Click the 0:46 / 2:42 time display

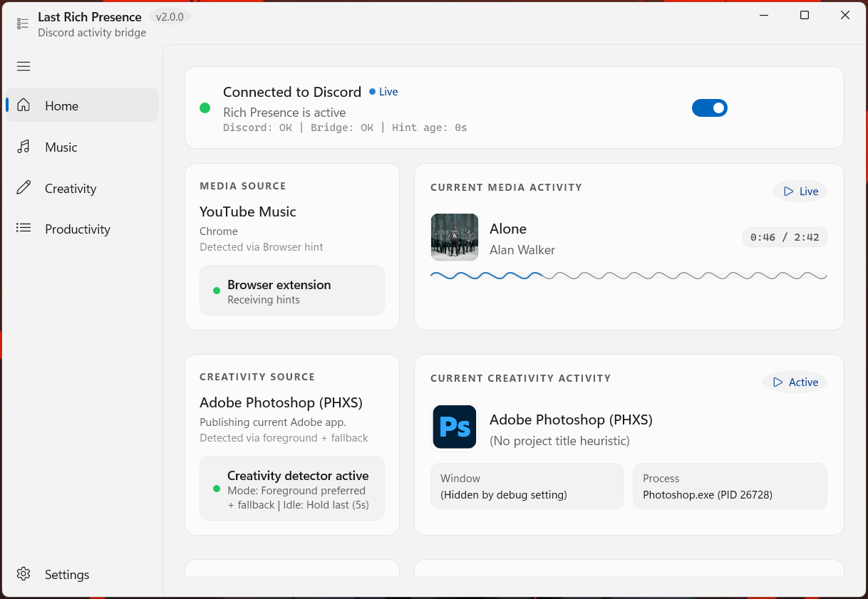tap(785, 237)
